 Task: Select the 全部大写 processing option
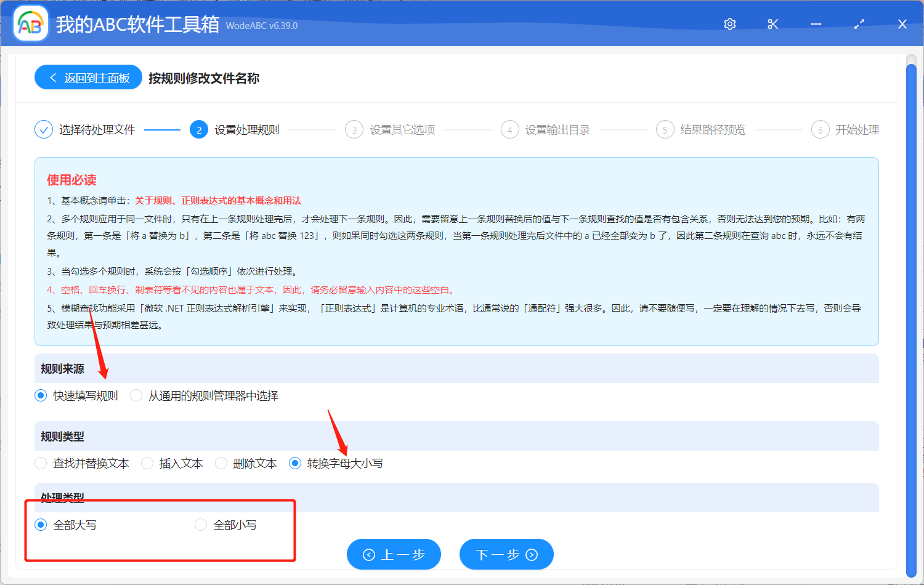[x=41, y=525]
